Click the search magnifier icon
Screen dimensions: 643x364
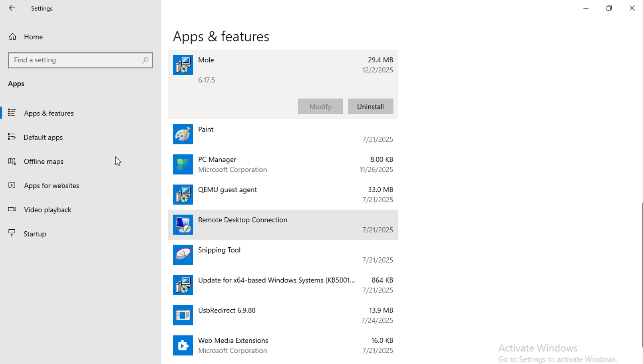[145, 60]
